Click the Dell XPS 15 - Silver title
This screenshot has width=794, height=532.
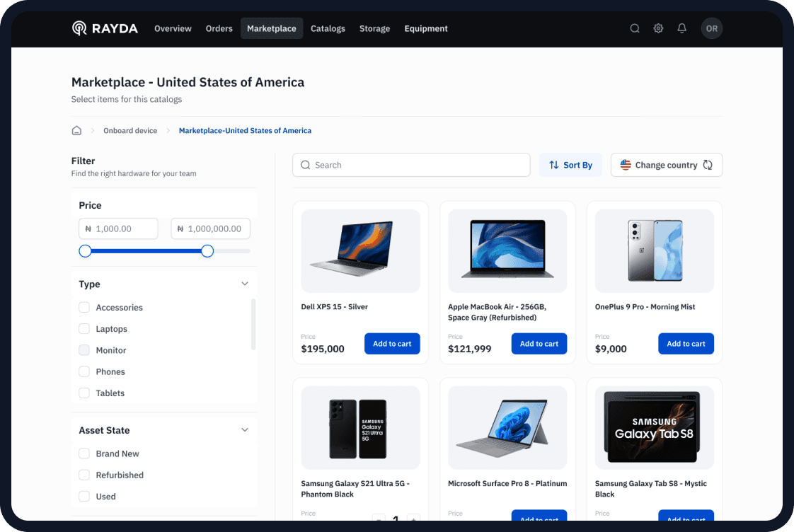point(334,307)
